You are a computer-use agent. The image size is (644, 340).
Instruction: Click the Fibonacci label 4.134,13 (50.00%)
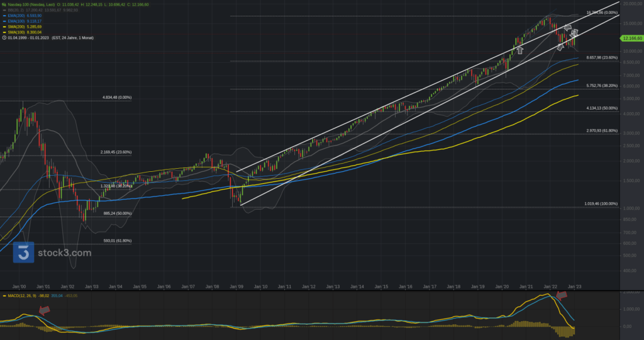tap(602, 108)
